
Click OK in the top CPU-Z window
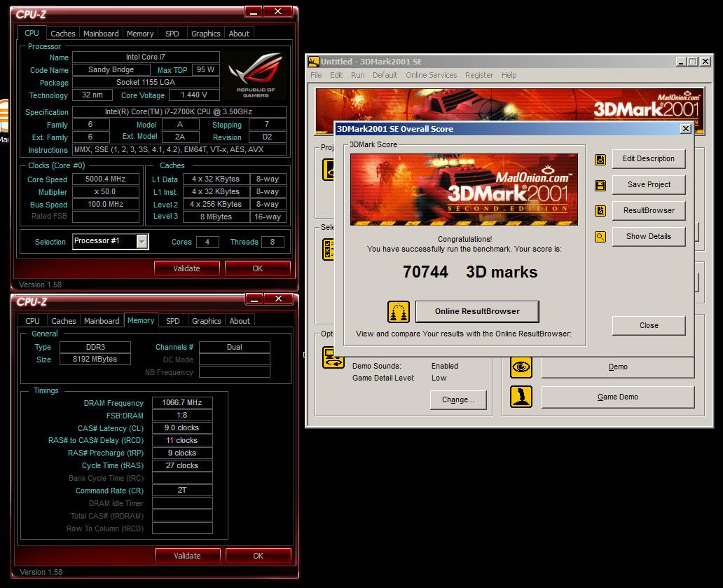pyautogui.click(x=258, y=268)
